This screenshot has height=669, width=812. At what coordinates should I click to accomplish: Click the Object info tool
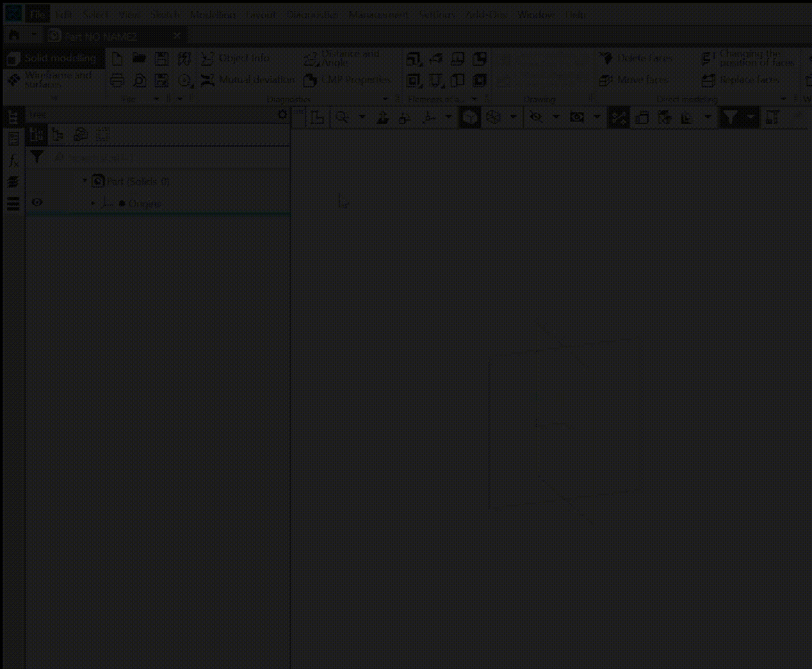(x=236, y=58)
